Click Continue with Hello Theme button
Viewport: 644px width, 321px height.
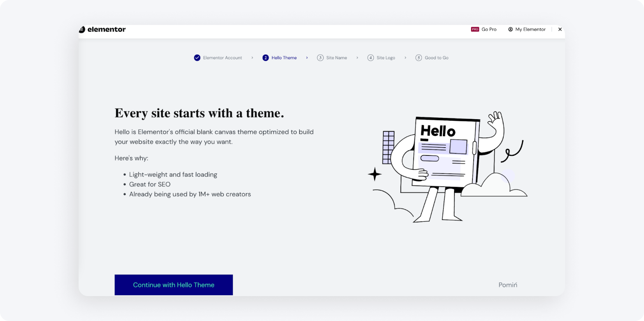[174, 285]
